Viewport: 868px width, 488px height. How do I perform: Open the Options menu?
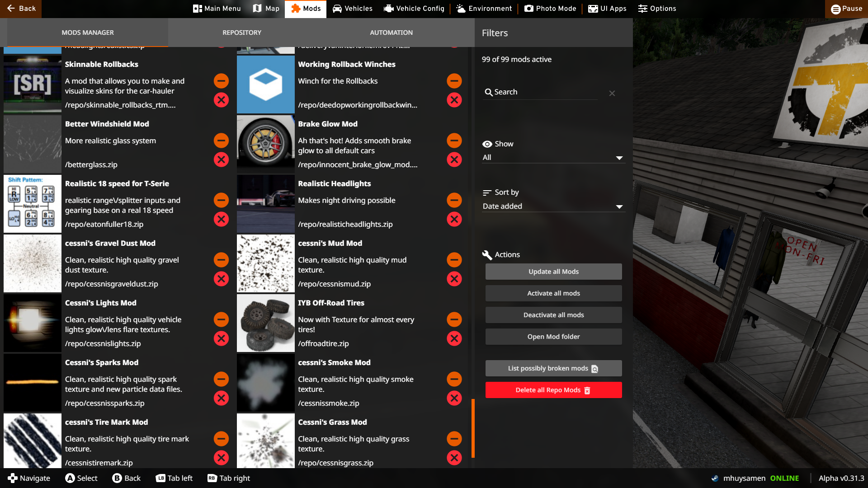(657, 9)
